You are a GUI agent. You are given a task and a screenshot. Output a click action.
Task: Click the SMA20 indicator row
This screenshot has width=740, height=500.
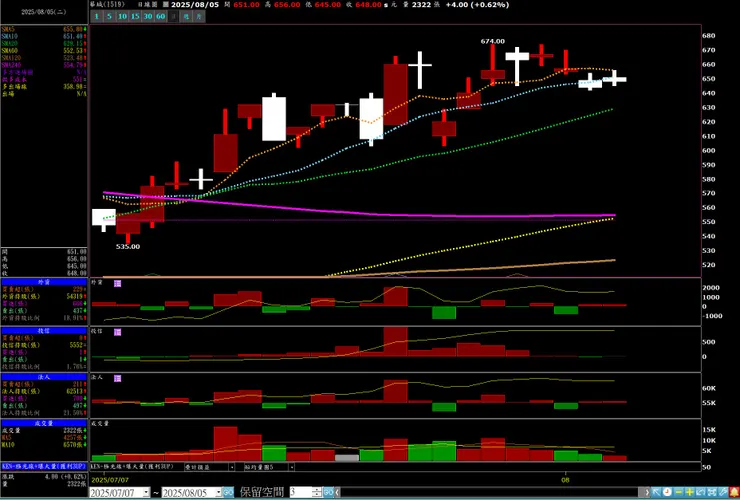(44, 43)
